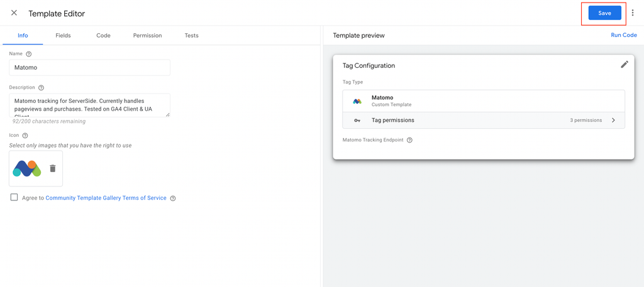Close the Template Editor with the X icon
644x287 pixels.
(x=14, y=13)
